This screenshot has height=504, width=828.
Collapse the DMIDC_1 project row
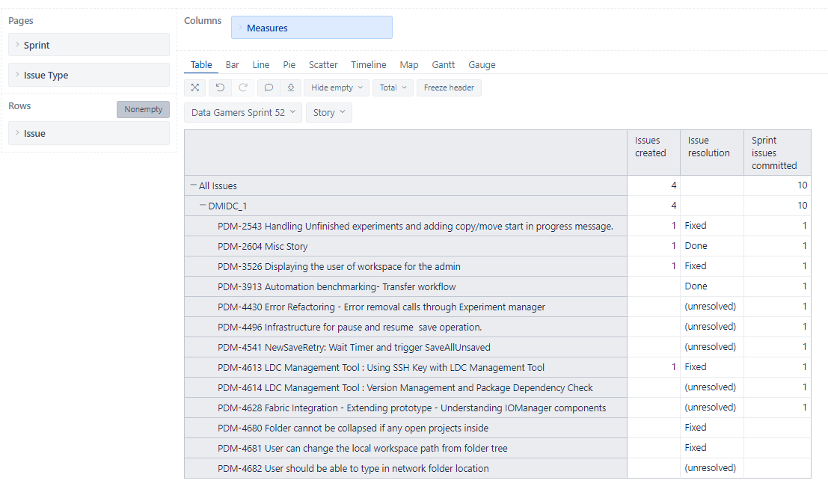(x=203, y=206)
